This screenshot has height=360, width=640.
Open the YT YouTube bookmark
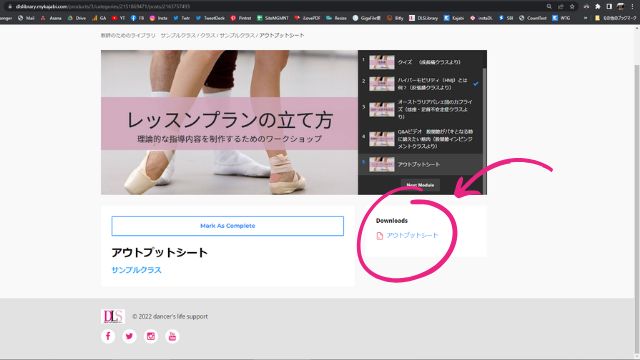pos(118,18)
